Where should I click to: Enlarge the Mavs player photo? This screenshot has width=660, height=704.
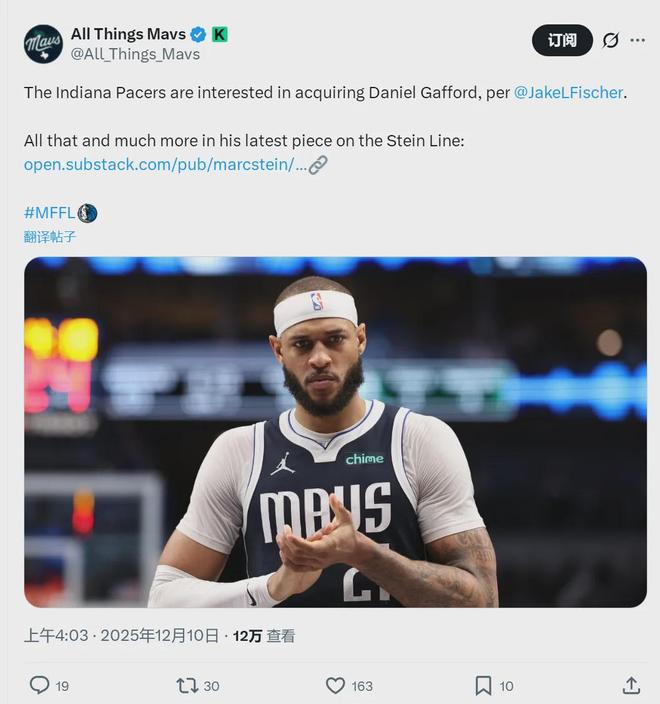pyautogui.click(x=335, y=432)
